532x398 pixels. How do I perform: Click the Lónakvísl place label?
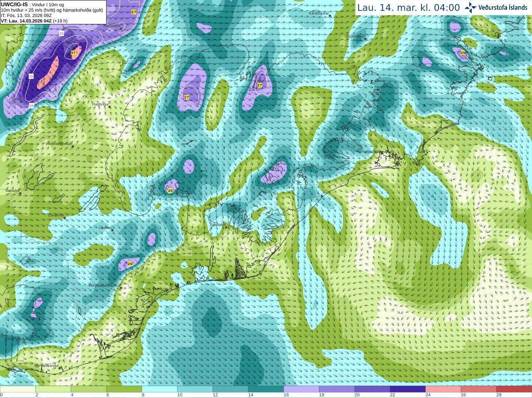[56, 215]
